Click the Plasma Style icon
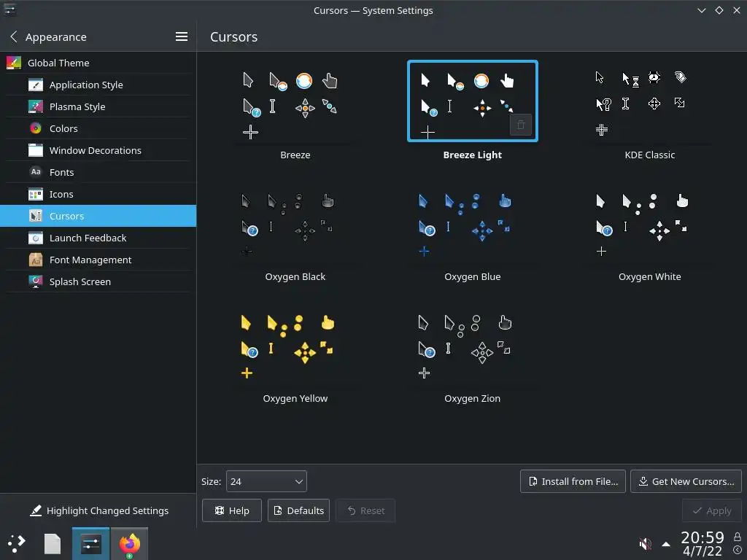 tap(36, 106)
